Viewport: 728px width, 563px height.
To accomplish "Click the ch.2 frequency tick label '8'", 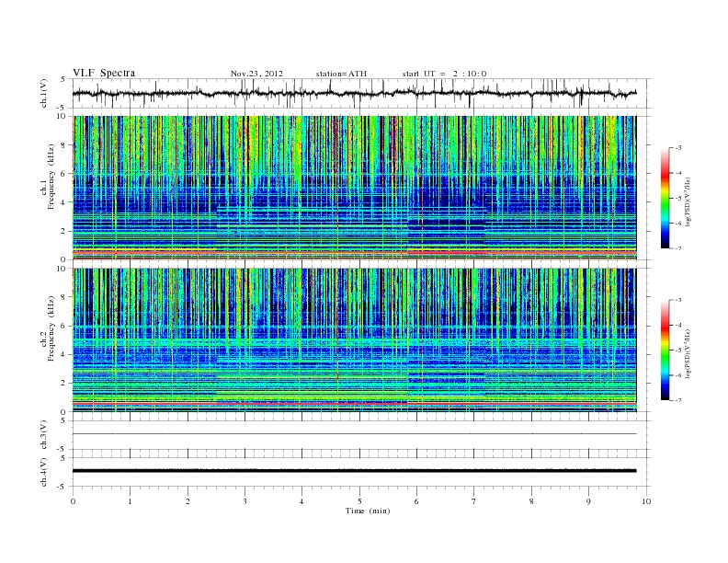I will click(63, 297).
